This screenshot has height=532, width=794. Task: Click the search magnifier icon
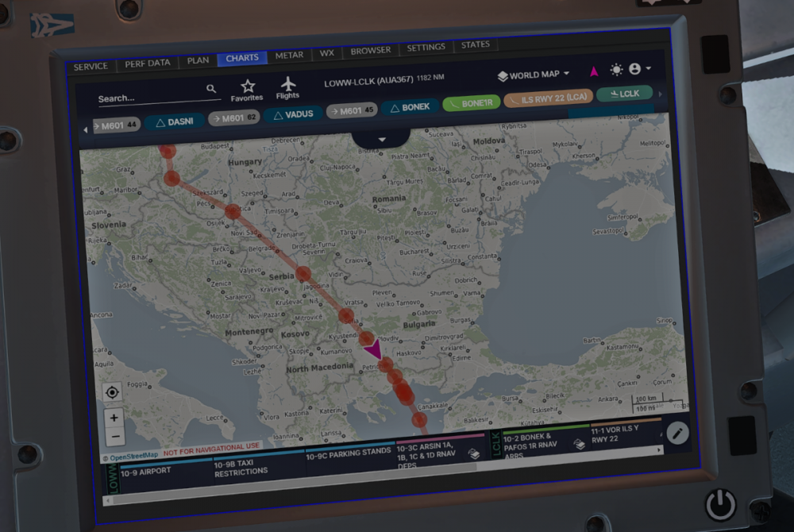(211, 89)
